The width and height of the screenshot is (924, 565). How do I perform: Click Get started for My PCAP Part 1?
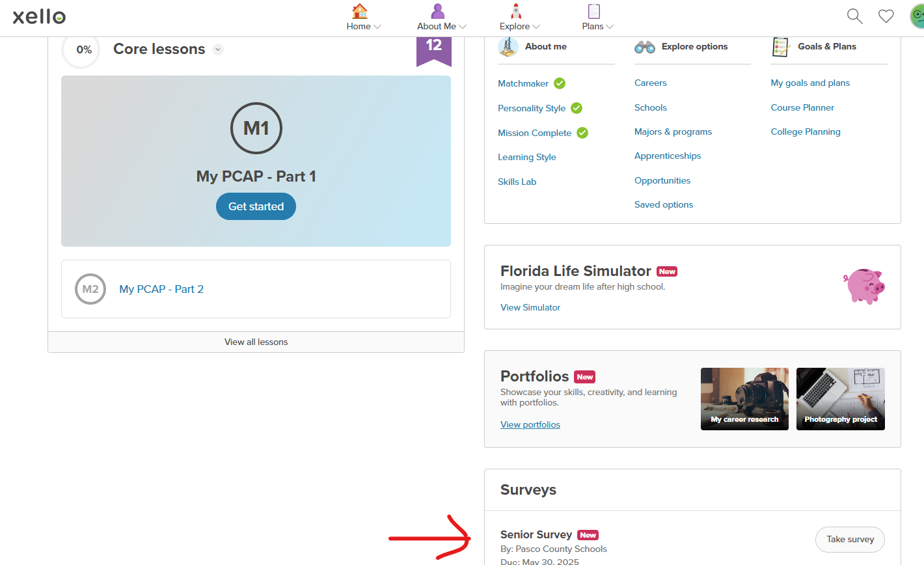click(256, 206)
